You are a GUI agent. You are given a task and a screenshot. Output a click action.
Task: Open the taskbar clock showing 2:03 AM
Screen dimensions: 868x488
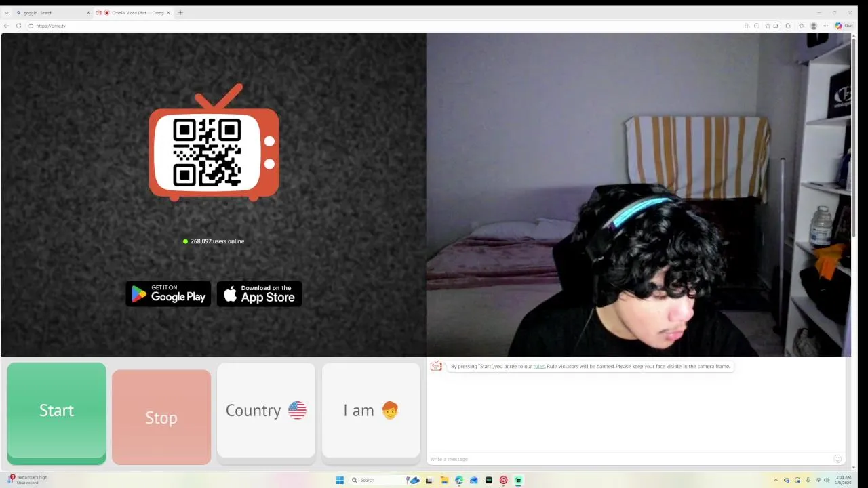point(844,480)
